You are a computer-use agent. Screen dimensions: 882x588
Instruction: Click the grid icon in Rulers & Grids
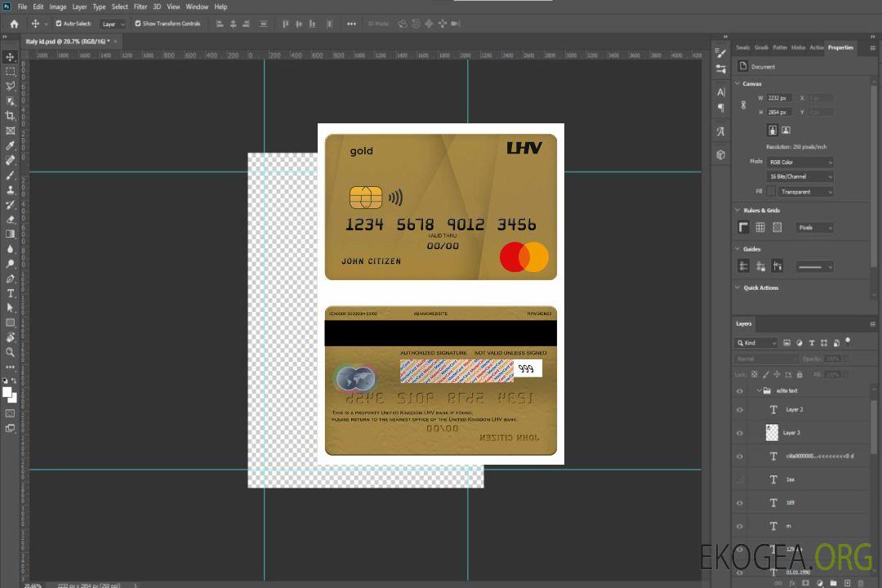(x=760, y=227)
